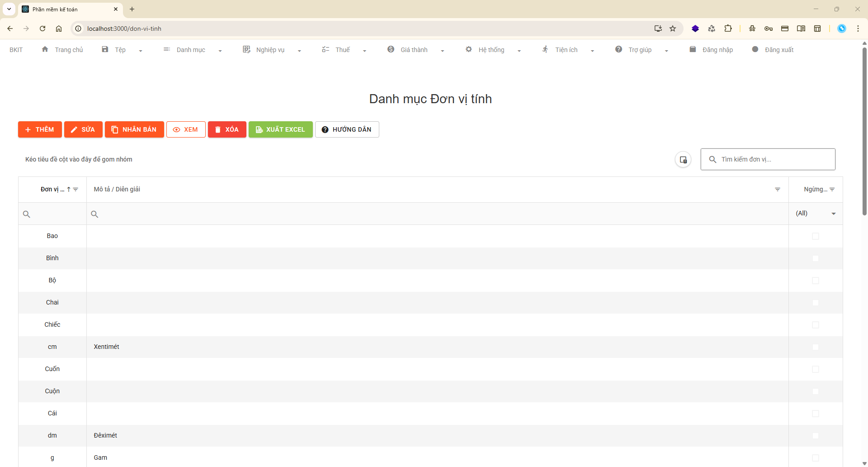The height and width of the screenshot is (467, 868).
Task: Toggle the Ngừng checkbox for Chiếc row
Action: [816, 325]
